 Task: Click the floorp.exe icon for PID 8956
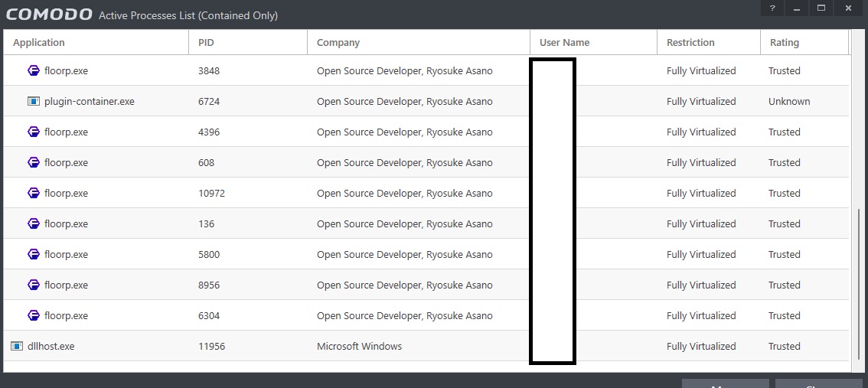[x=34, y=285]
